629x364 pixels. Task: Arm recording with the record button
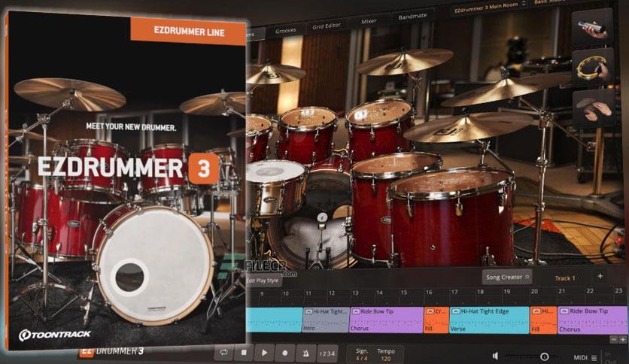(285, 353)
